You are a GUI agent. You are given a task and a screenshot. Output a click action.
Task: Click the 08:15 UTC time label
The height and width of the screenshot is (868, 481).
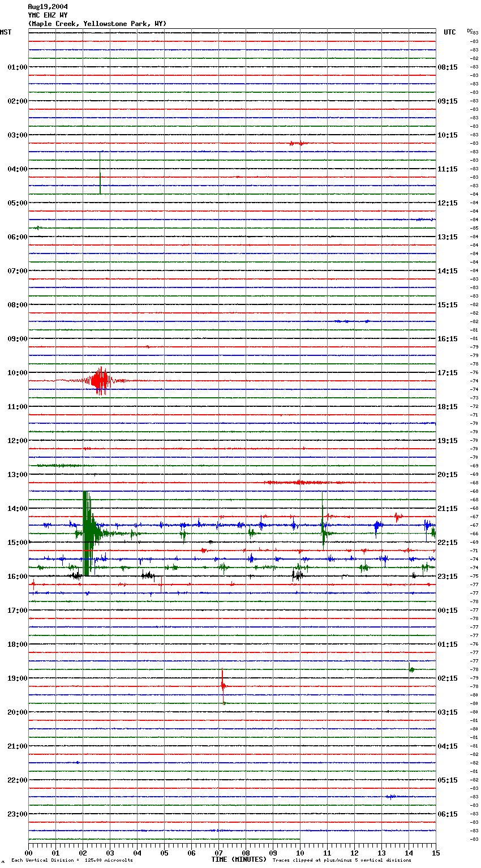448,67
